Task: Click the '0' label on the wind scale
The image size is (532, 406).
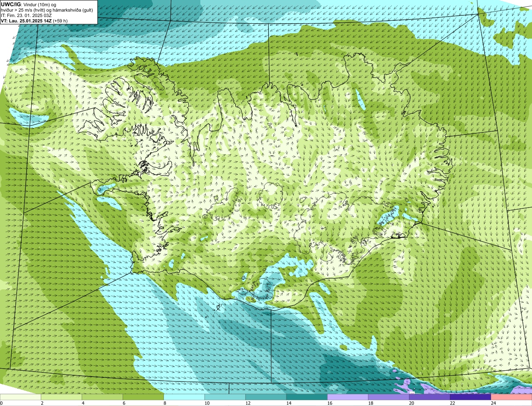Action: coord(2,403)
